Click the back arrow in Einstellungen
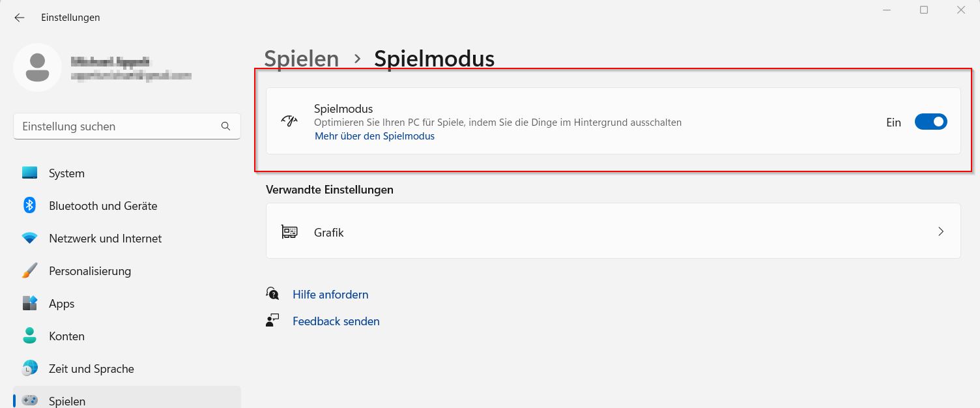980x408 pixels. 20,18
